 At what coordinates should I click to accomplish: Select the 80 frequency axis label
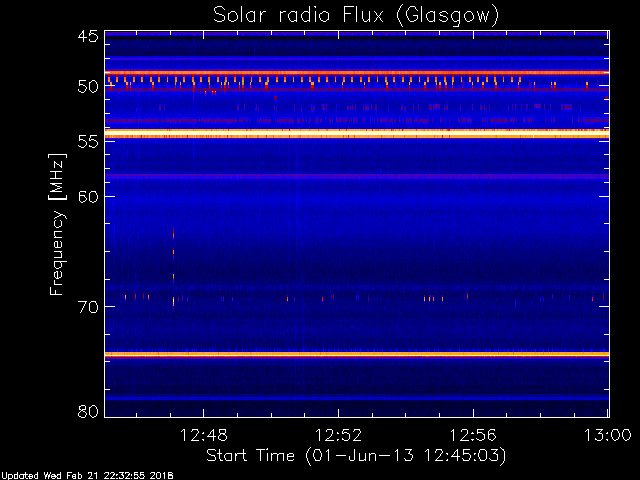click(88, 411)
